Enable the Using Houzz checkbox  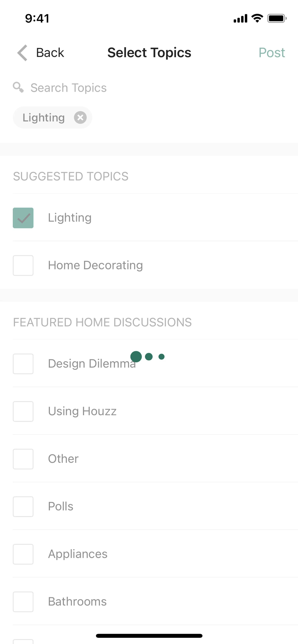[23, 411]
